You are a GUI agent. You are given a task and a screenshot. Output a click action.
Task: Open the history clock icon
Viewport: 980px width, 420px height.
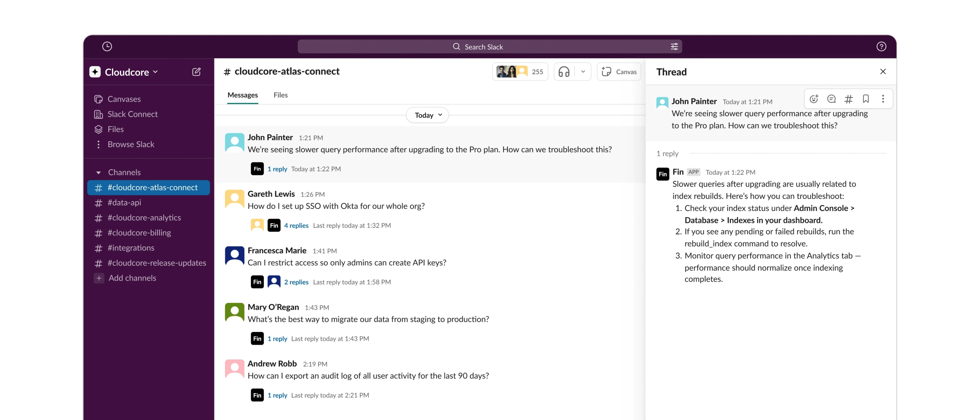point(107,46)
